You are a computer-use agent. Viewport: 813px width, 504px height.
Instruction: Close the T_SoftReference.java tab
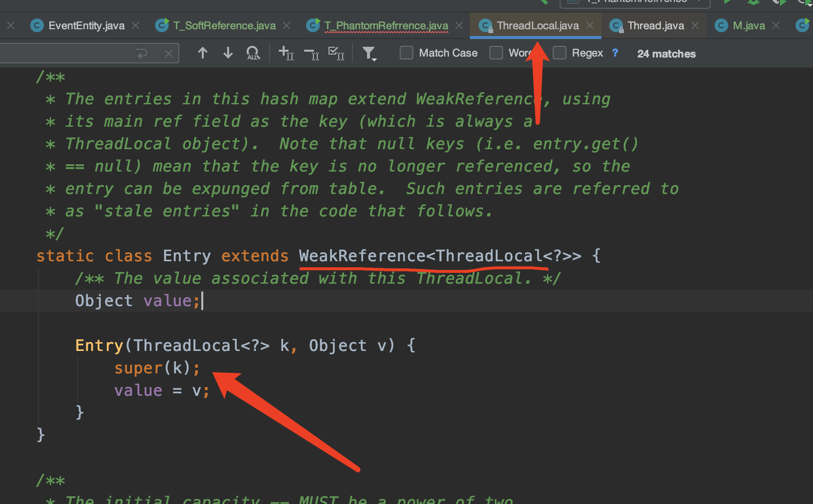(287, 25)
